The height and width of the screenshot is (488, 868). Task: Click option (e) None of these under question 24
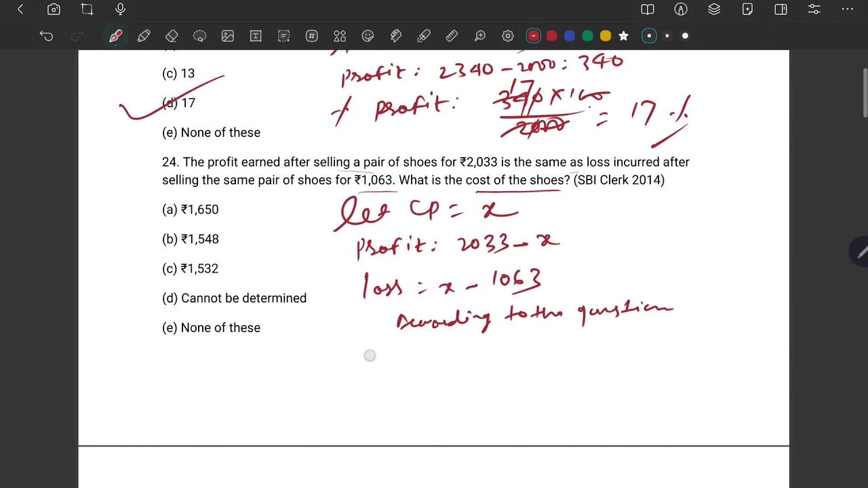(212, 328)
